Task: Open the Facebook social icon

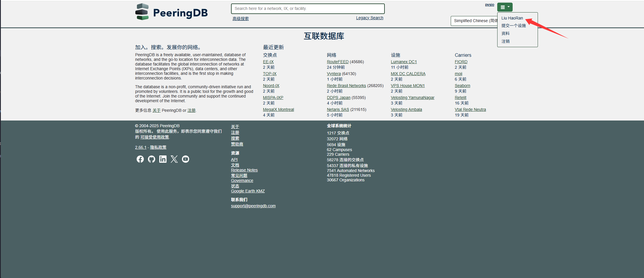Action: (x=140, y=159)
